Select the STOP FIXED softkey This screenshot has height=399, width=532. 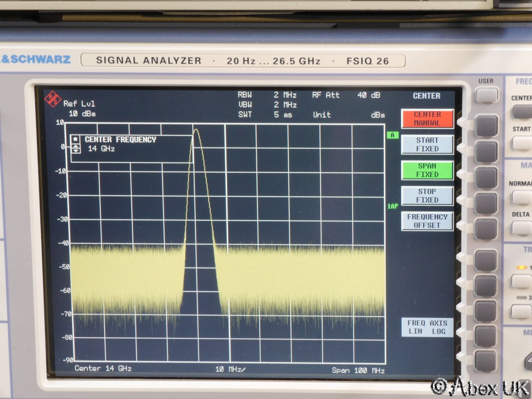click(x=427, y=196)
